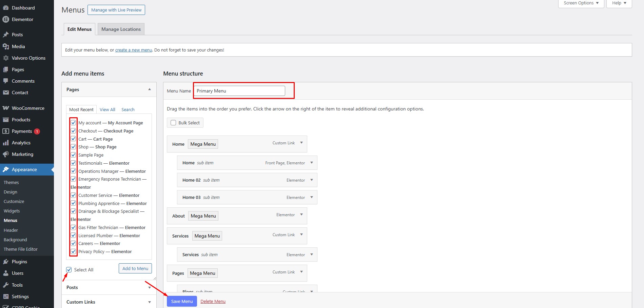Click the Dashboard icon in the sidebar
The width and height of the screenshot is (644, 308).
(6, 8)
